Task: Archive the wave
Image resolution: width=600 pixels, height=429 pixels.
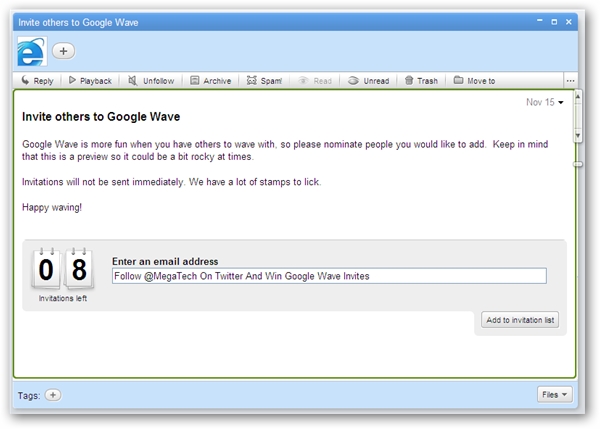Action: pyautogui.click(x=211, y=81)
